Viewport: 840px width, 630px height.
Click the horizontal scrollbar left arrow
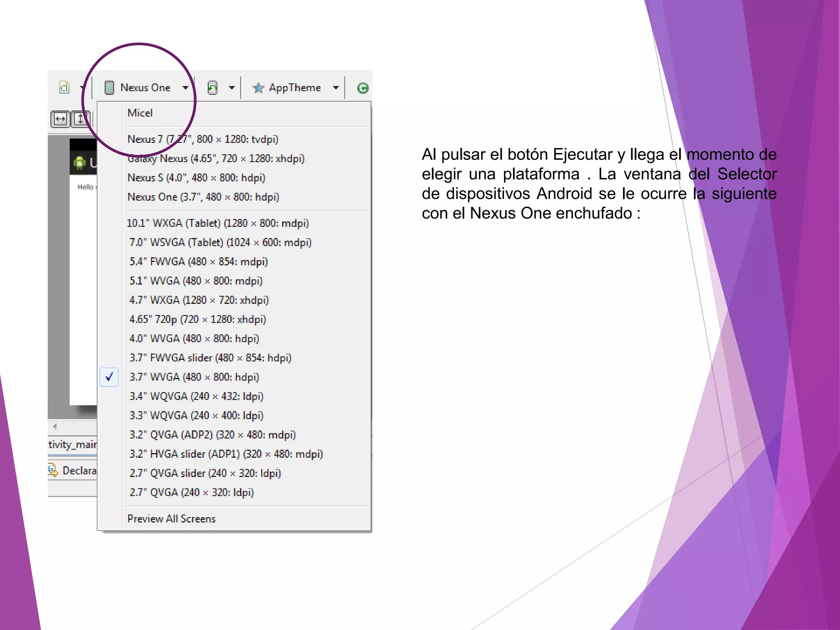coord(55,426)
